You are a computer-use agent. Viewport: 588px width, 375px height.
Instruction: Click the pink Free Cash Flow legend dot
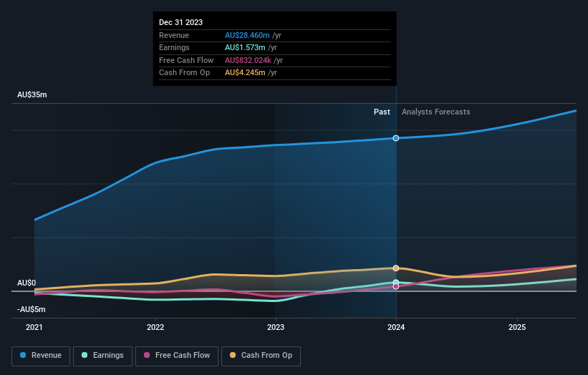pos(147,355)
